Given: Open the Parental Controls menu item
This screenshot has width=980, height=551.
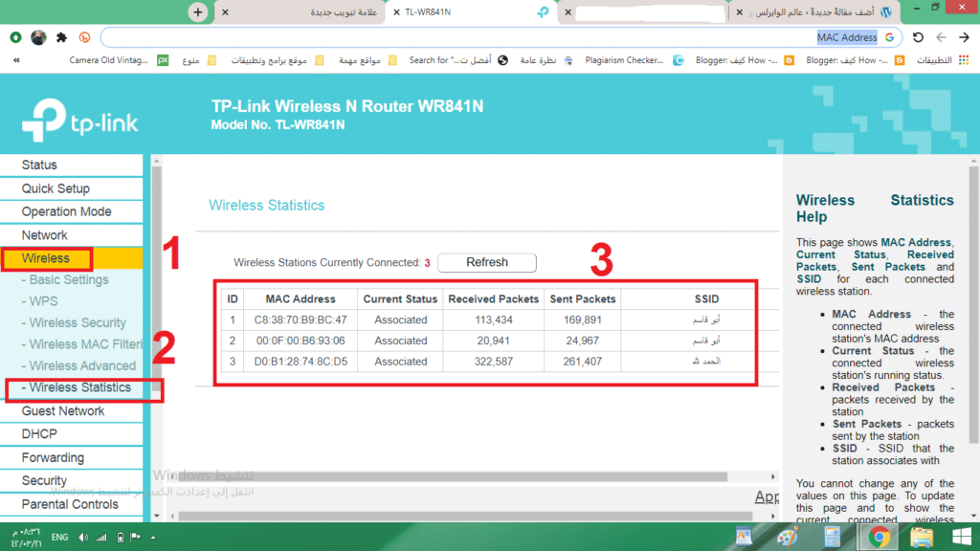Looking at the screenshot, I should pos(71,504).
